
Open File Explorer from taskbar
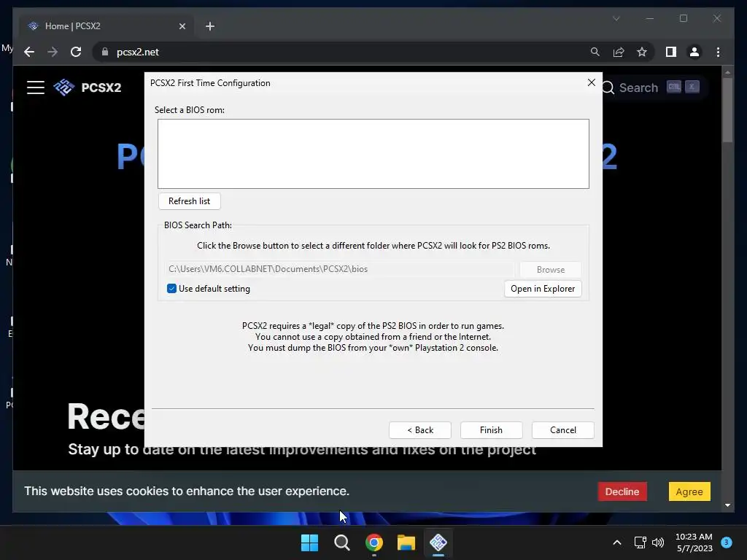[406, 542]
